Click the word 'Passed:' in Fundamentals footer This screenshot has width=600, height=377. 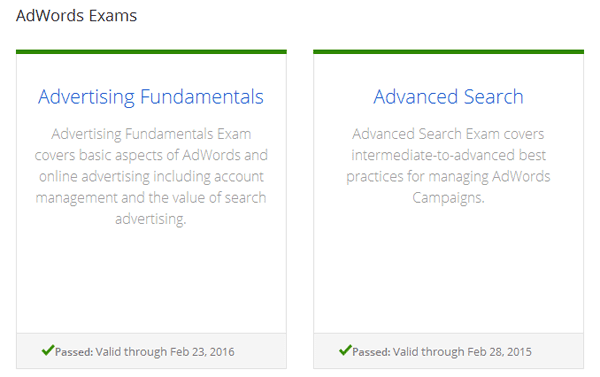tap(74, 352)
